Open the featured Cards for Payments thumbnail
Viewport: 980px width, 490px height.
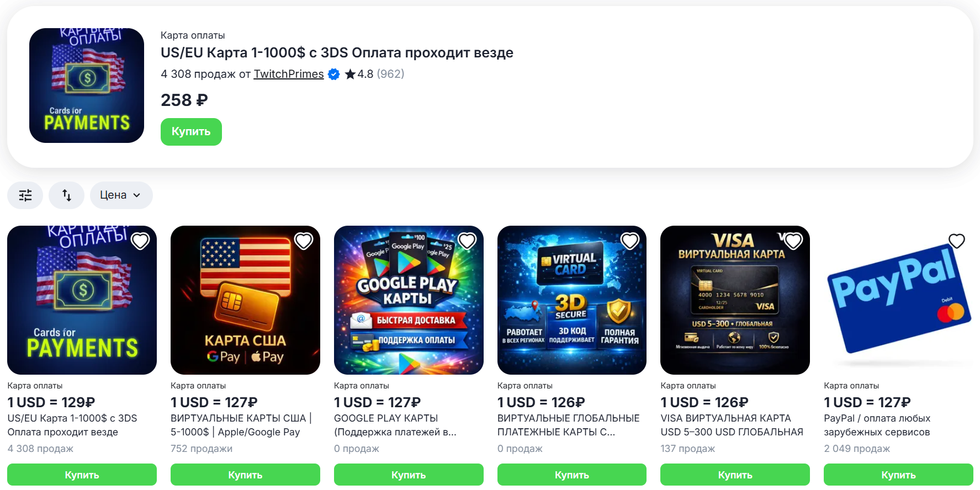[87, 86]
